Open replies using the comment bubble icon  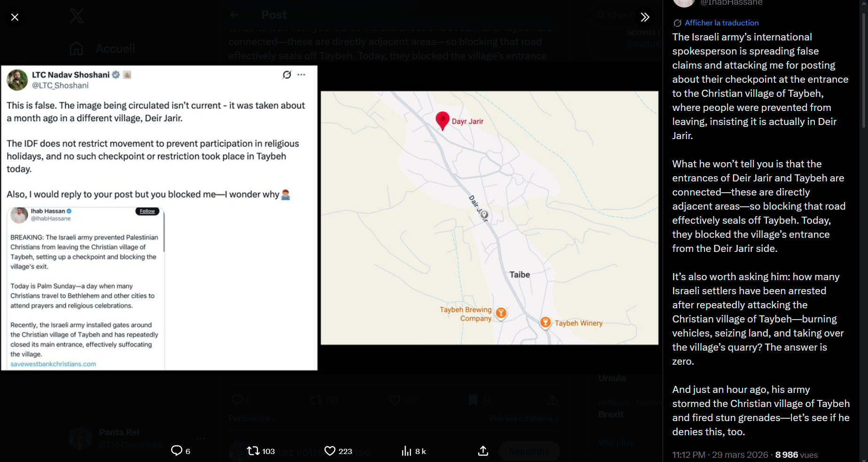[177, 451]
